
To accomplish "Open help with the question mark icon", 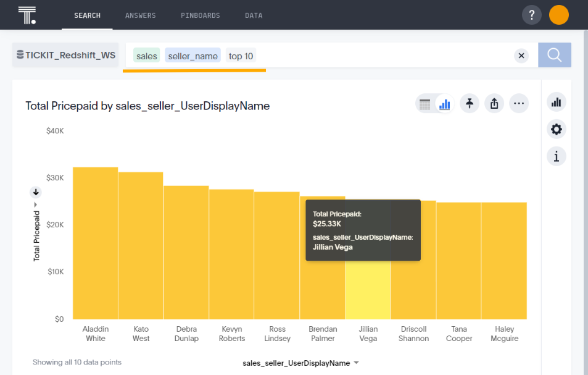I will pos(531,14).
